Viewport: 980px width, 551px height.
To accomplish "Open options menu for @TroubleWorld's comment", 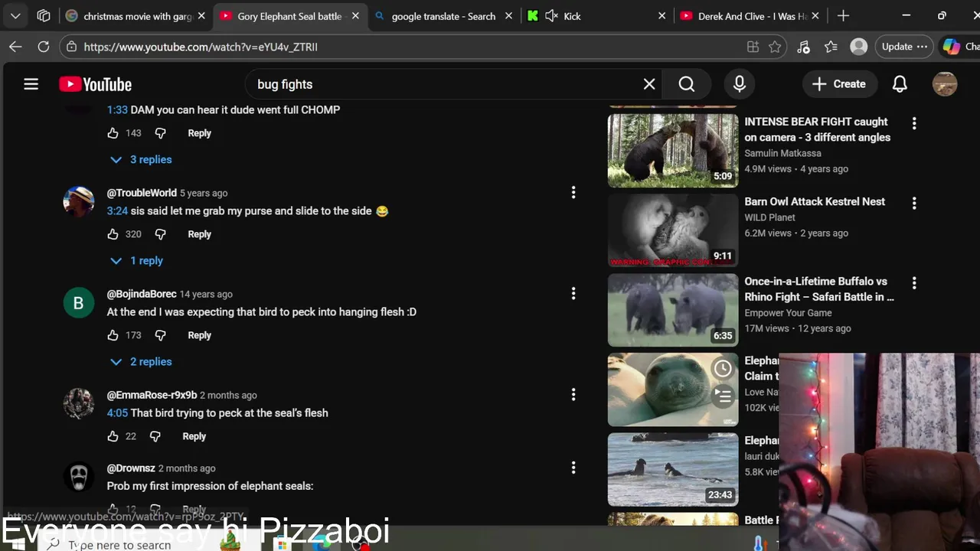I will [573, 193].
